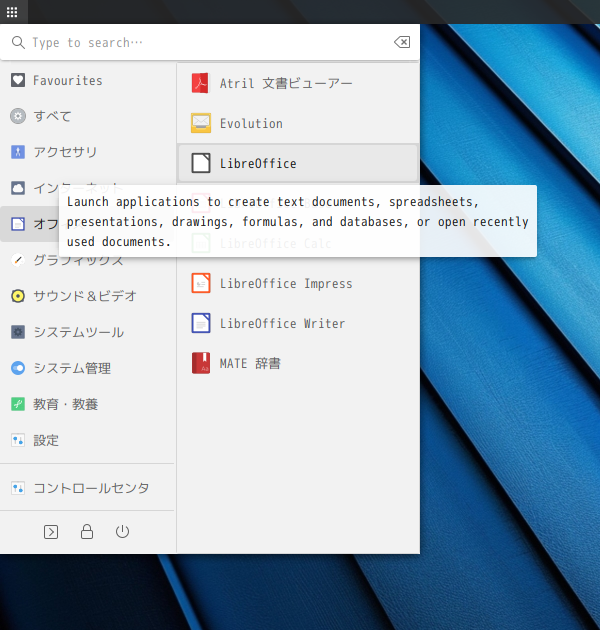Select the すべて category icon
The height and width of the screenshot is (630, 600).
[18, 116]
